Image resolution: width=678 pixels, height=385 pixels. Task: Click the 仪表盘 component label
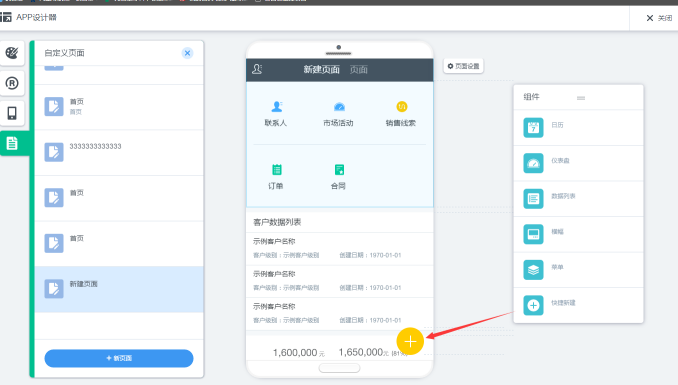pyautogui.click(x=560, y=160)
